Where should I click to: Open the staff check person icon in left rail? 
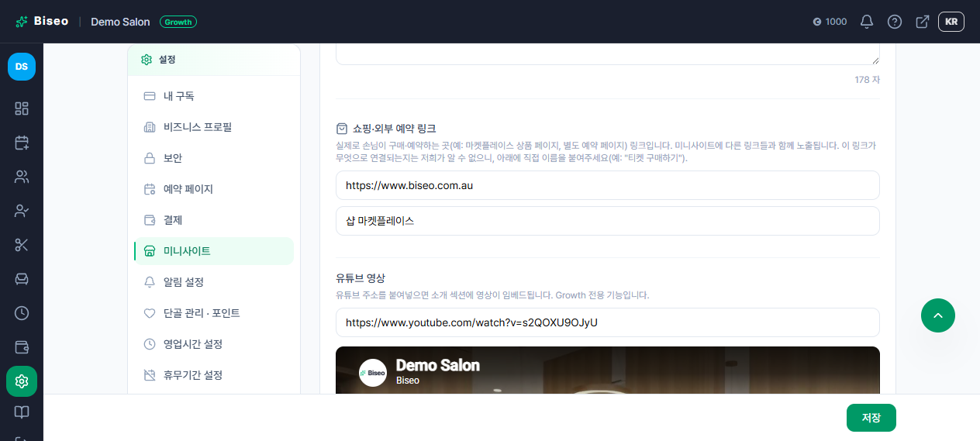coord(22,211)
